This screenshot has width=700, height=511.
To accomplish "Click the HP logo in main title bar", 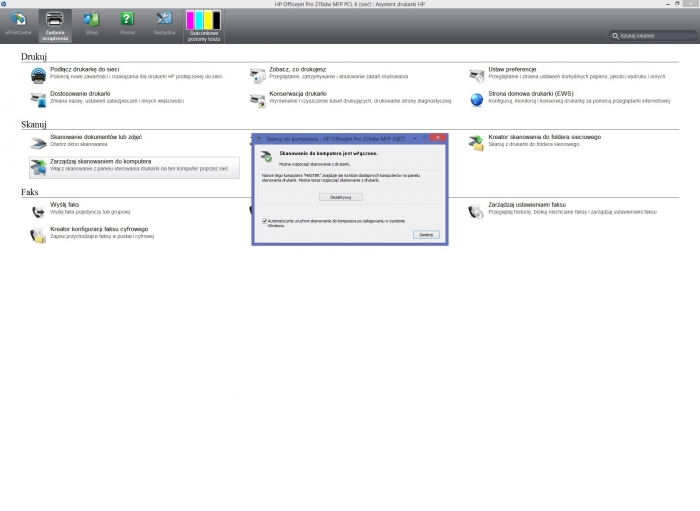I will [x=4, y=4].
